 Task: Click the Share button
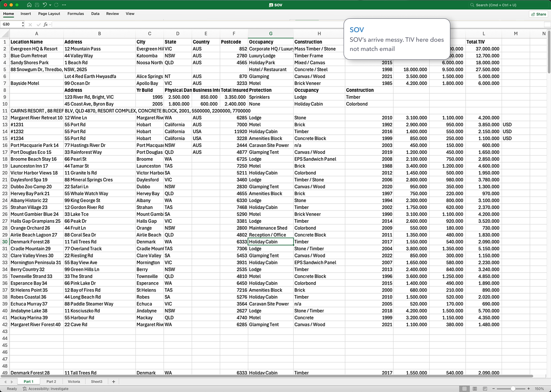538,14
